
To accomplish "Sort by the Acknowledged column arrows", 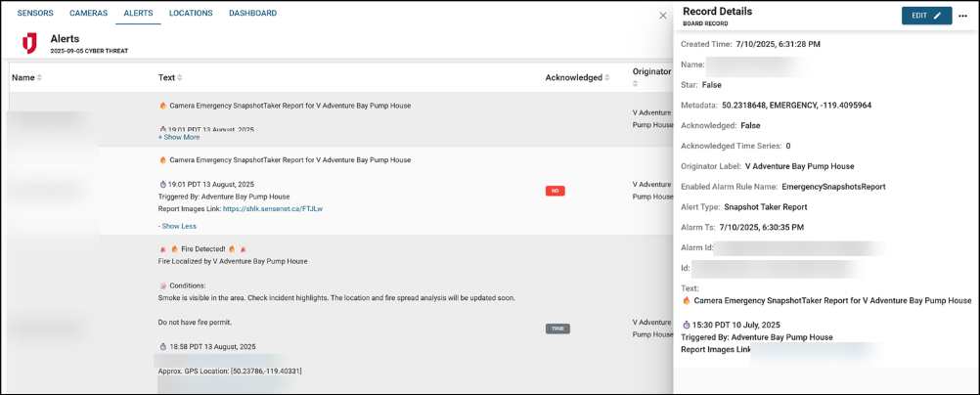I will click(608, 78).
